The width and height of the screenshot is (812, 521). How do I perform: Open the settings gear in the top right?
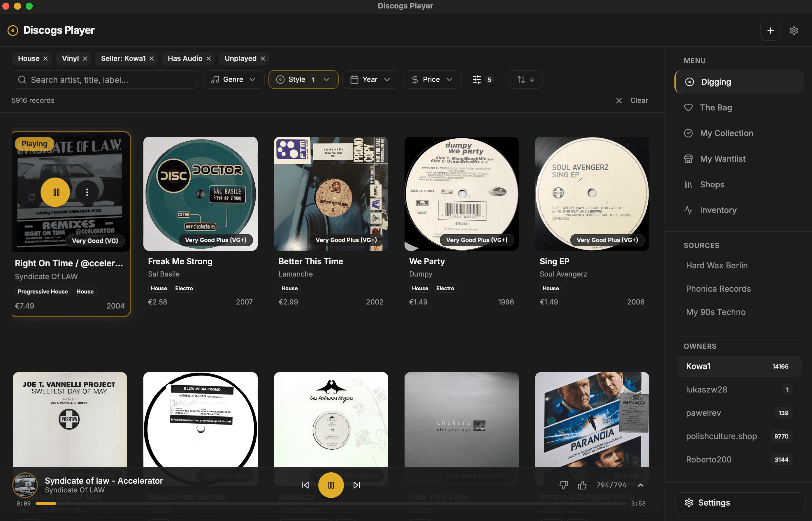click(794, 30)
